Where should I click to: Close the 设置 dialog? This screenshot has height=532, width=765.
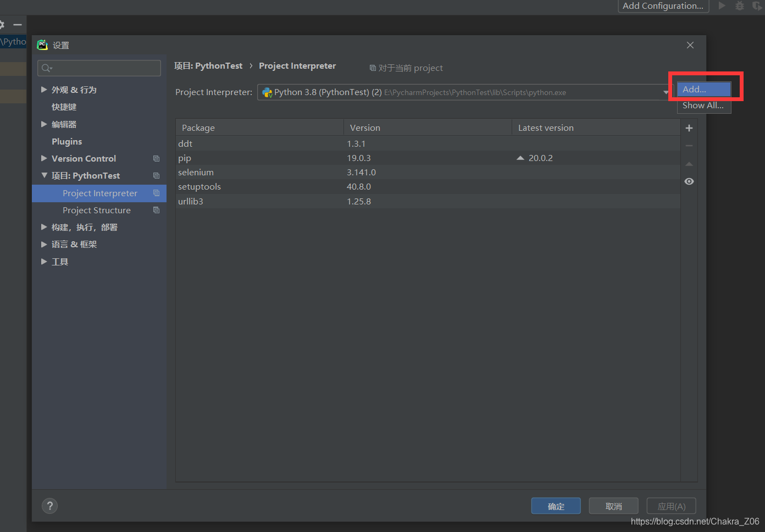[690, 45]
